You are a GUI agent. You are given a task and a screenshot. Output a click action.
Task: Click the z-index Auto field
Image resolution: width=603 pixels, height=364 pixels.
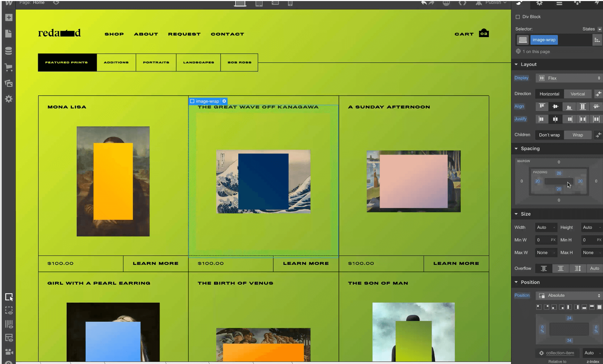tap(592, 353)
